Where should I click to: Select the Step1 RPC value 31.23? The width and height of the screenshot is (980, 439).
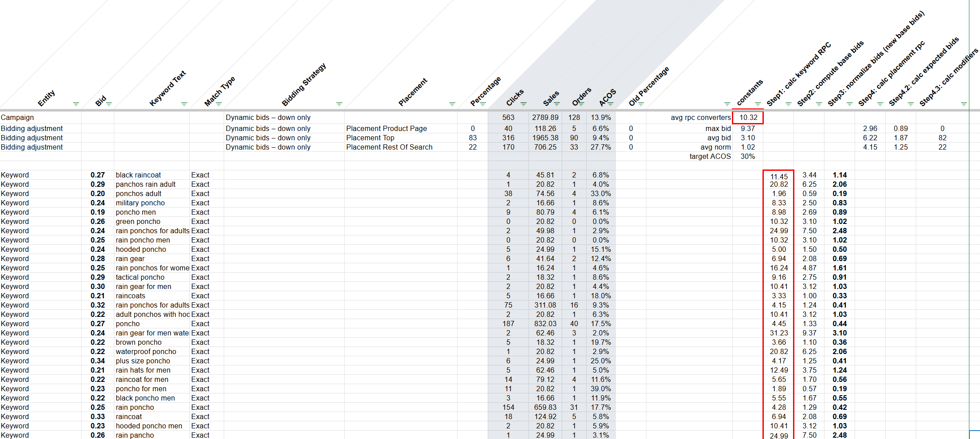pyautogui.click(x=778, y=333)
